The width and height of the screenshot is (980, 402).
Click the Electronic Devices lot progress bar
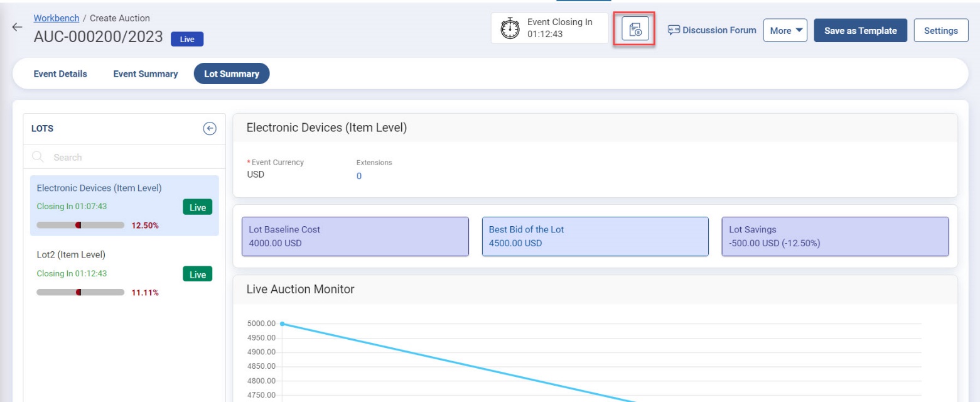click(80, 225)
